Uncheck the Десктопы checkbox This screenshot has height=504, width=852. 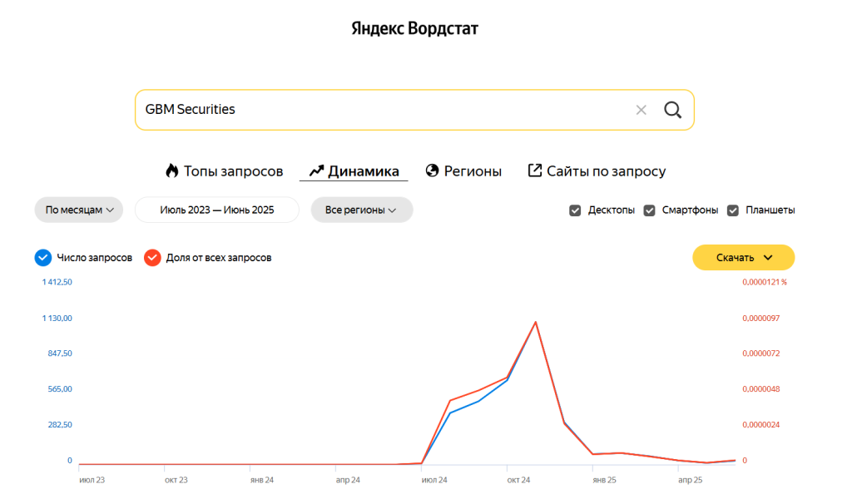(575, 210)
